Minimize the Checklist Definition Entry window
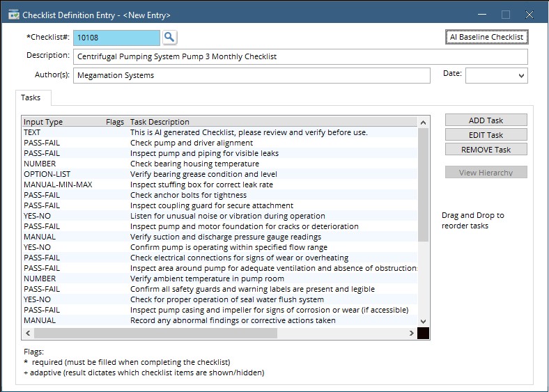The image size is (549, 392). tap(482, 15)
